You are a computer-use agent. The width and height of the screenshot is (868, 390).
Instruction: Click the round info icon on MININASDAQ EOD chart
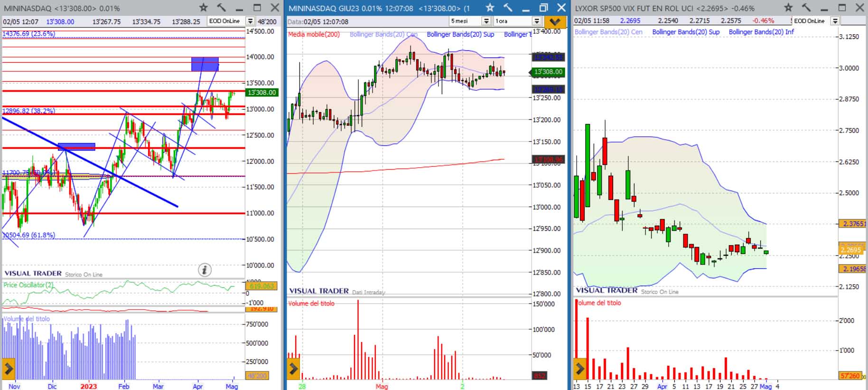click(x=205, y=270)
